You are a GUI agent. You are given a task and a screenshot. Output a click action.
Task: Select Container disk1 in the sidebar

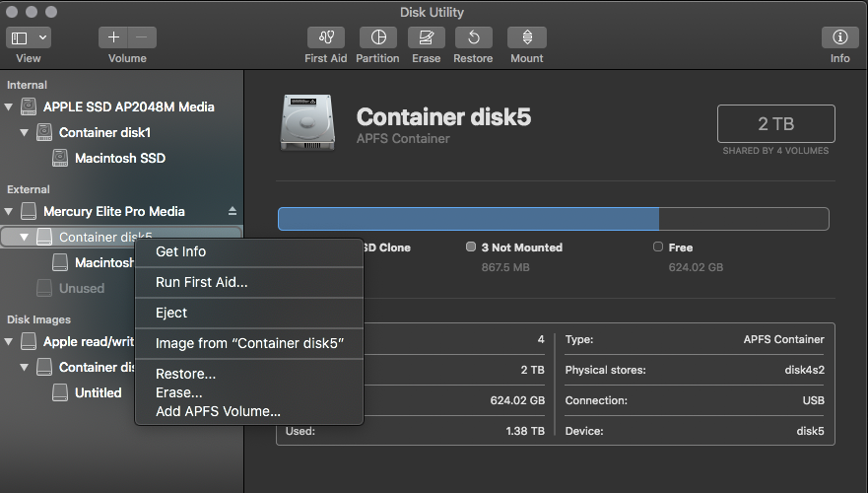pos(104,132)
